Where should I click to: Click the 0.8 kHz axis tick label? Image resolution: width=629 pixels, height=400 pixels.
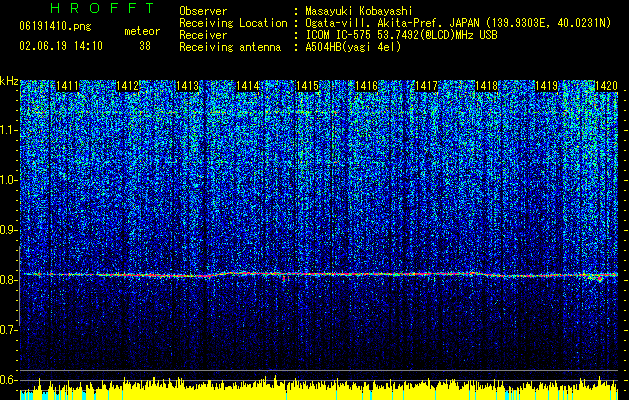point(9,280)
